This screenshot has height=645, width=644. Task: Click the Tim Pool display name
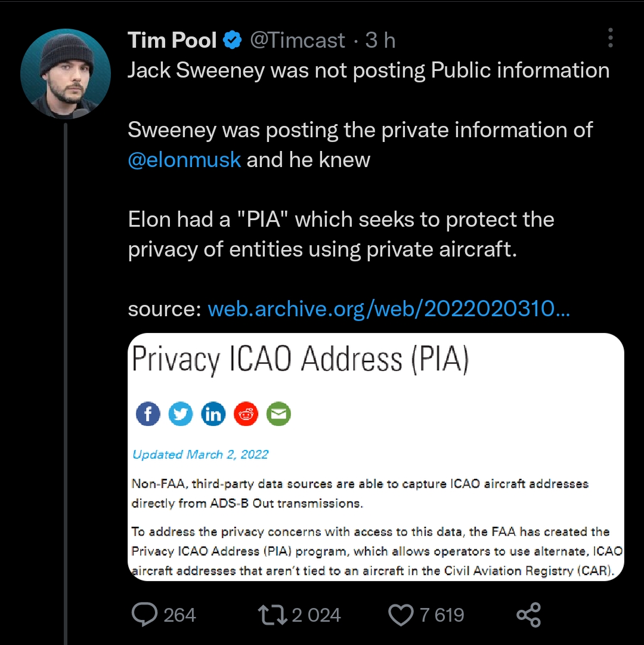pyautogui.click(x=172, y=40)
